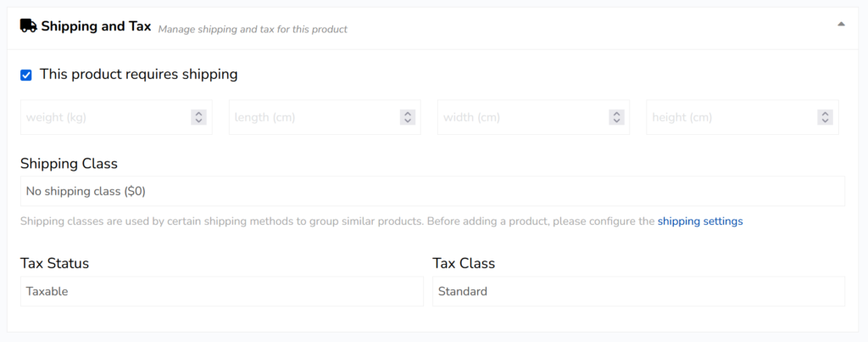
Task: Decrease weight with the down stepper arrow
Action: (198, 121)
